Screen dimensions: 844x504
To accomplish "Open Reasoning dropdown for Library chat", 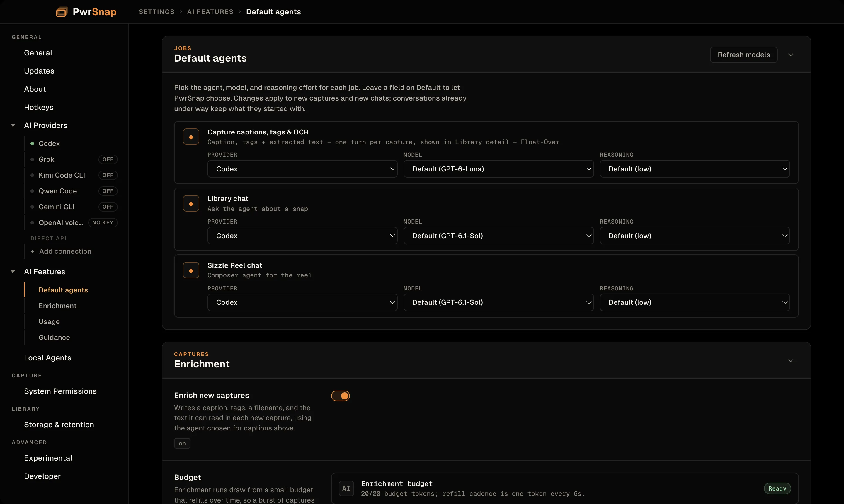I will click(x=695, y=236).
